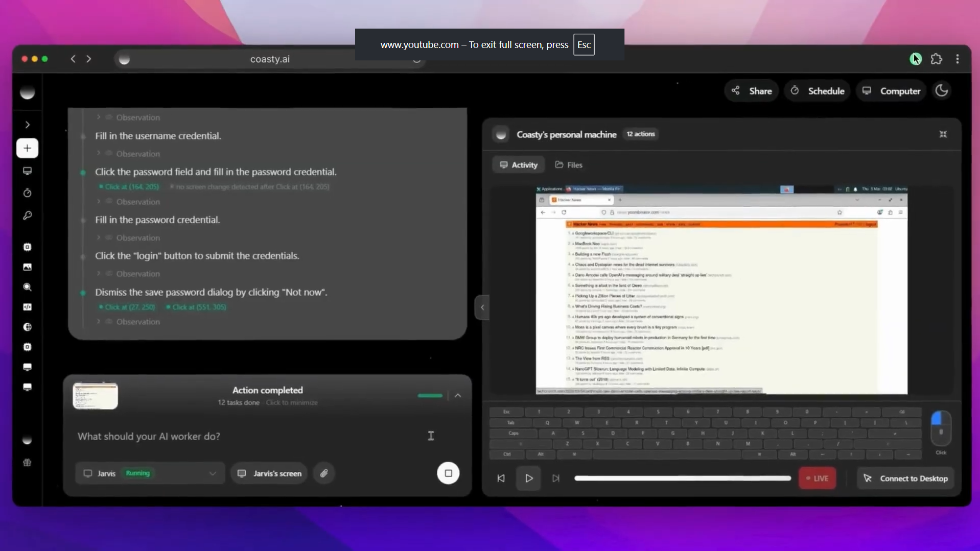This screenshot has height=551, width=980.
Task: Click the "12 actions" badge
Action: (x=641, y=134)
